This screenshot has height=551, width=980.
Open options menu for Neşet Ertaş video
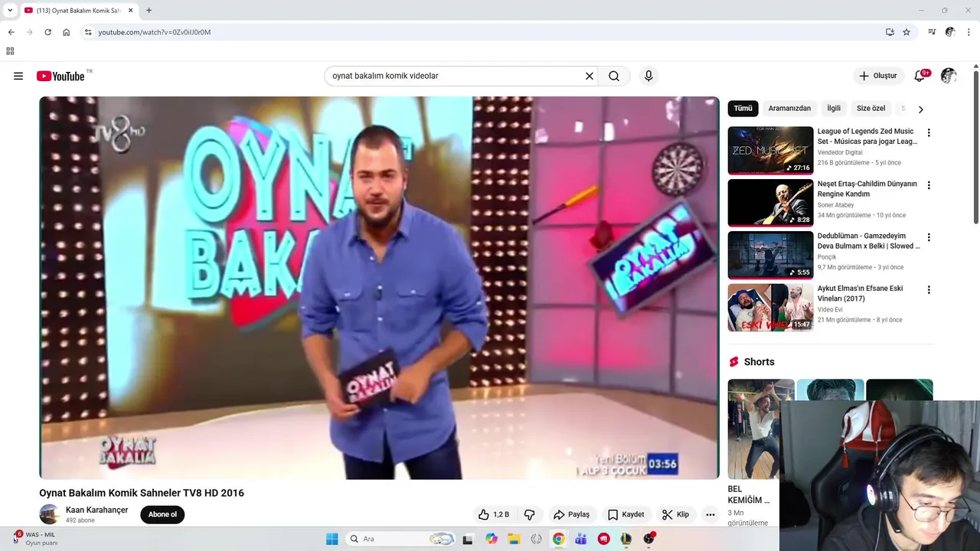click(x=929, y=185)
